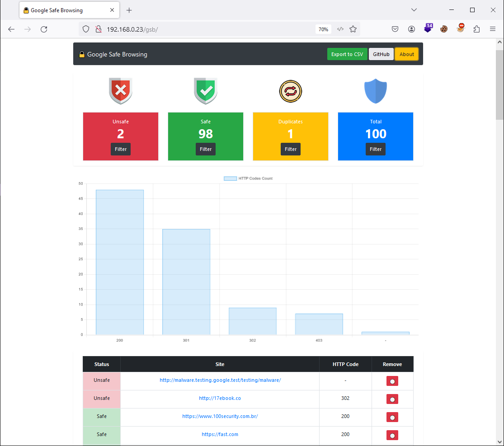Click the red Unsafe shield icon
504x446 pixels.
(x=121, y=91)
